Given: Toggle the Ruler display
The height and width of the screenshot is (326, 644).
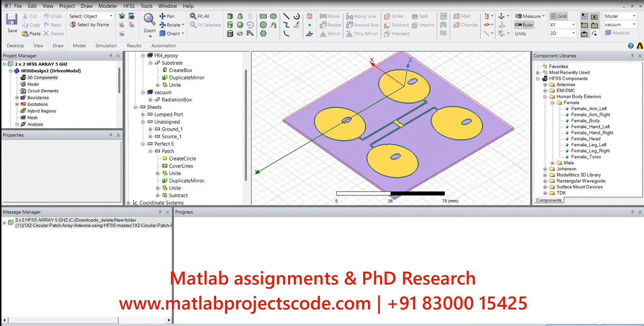Looking at the screenshot, I should pyautogui.click(x=524, y=25).
